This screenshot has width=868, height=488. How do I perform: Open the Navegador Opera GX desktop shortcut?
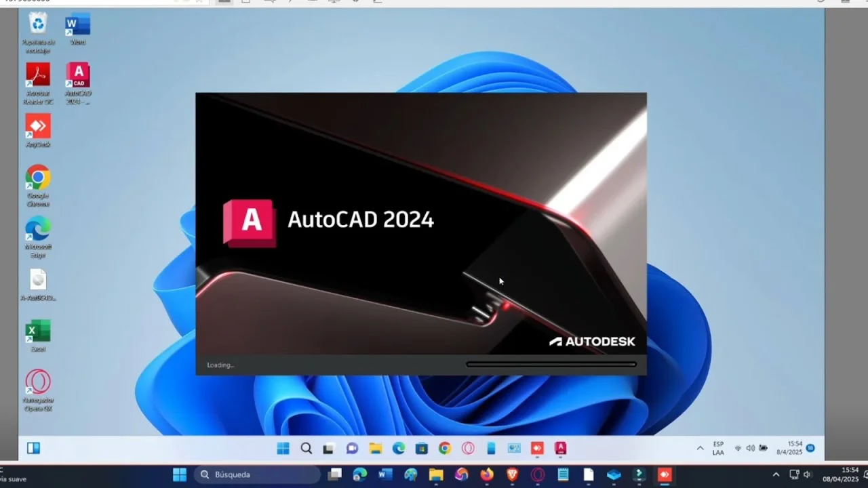(x=38, y=391)
